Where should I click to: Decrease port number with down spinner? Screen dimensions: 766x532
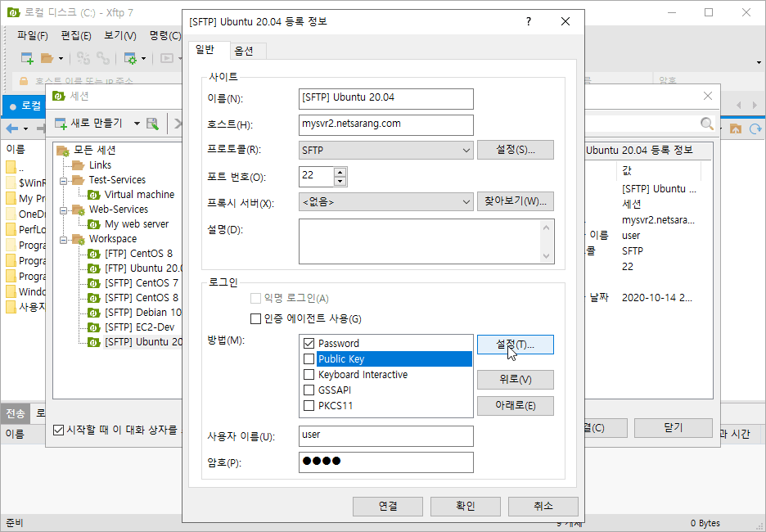(x=340, y=182)
